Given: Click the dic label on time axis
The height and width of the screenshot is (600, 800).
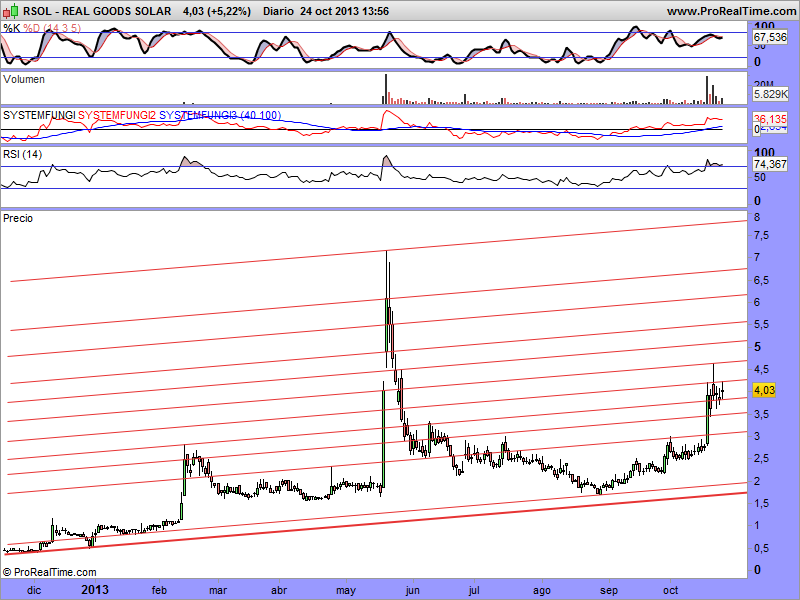Looking at the screenshot, I should pos(34,590).
